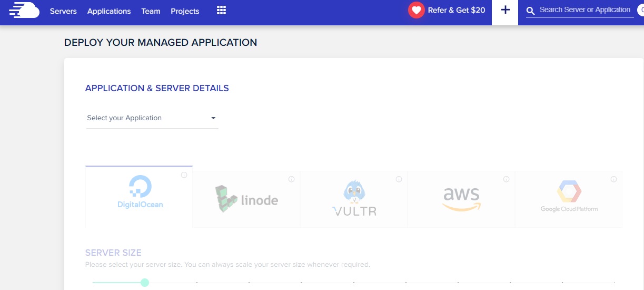Click the plus add button
This screenshot has height=290, width=644.
pos(505,11)
